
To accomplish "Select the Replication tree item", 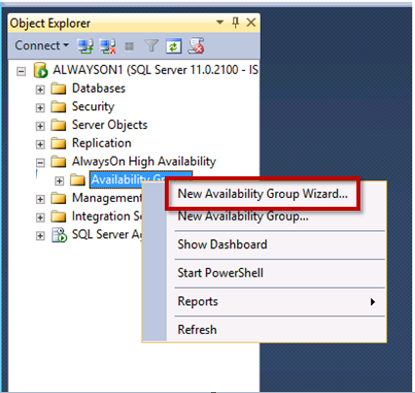I will coord(102,143).
